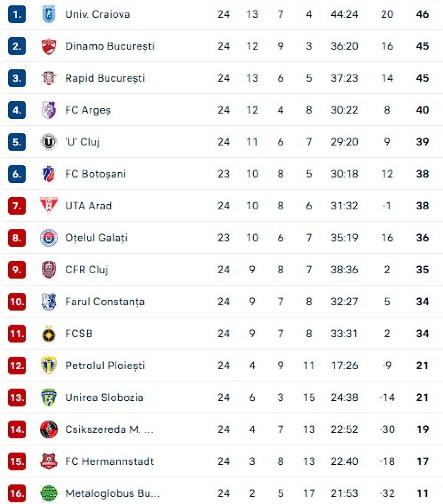Viewport: 443px width, 504px height.
Task: Click the Dinamo București club crest
Action: (48, 46)
